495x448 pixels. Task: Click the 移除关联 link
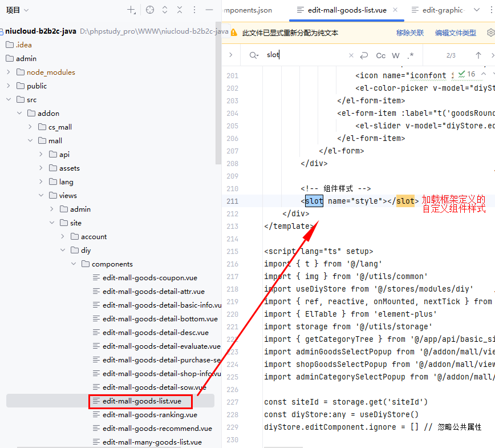pyautogui.click(x=409, y=33)
